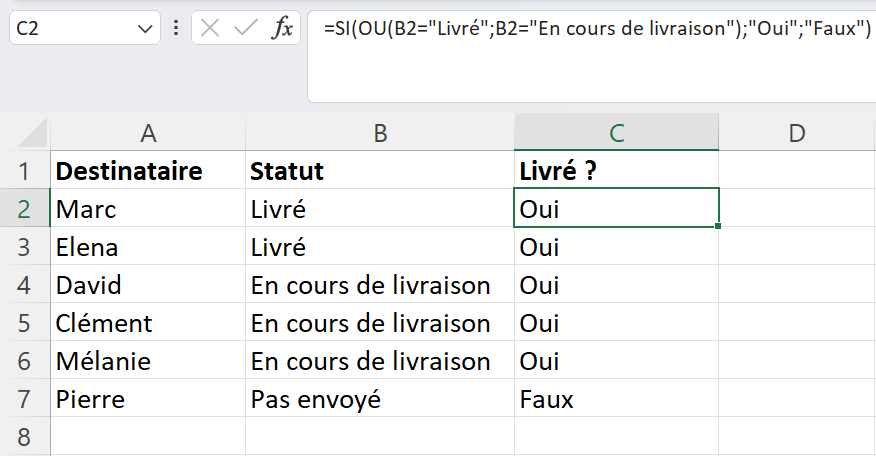Image resolution: width=876 pixels, height=456 pixels.
Task: Select the cell containing Pas envoyé
Action: [x=380, y=398]
